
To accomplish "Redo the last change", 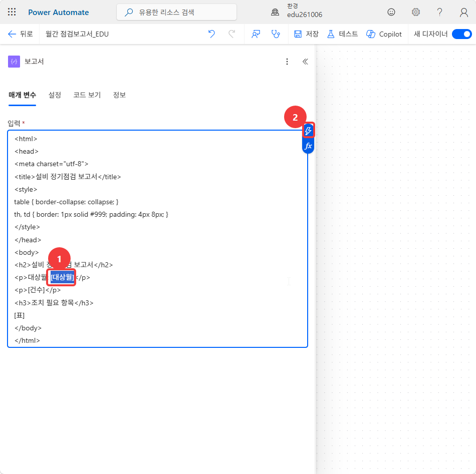I will click(231, 34).
